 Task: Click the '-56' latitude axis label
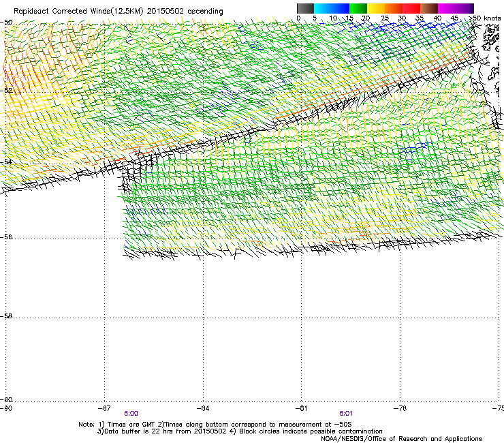click(6, 236)
